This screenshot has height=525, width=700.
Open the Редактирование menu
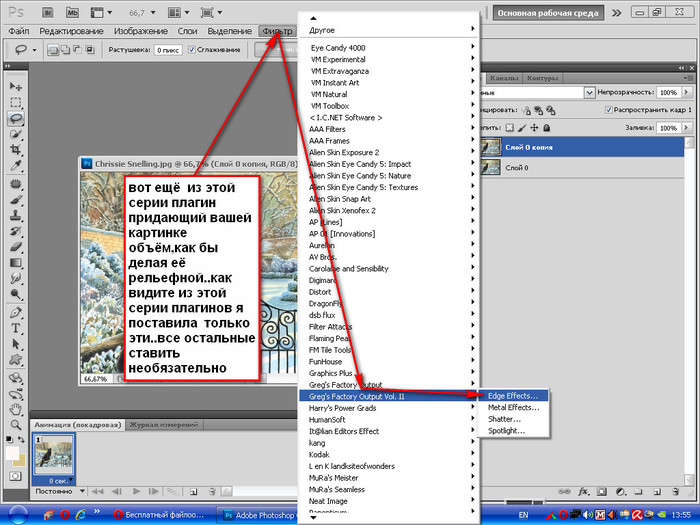point(71,31)
